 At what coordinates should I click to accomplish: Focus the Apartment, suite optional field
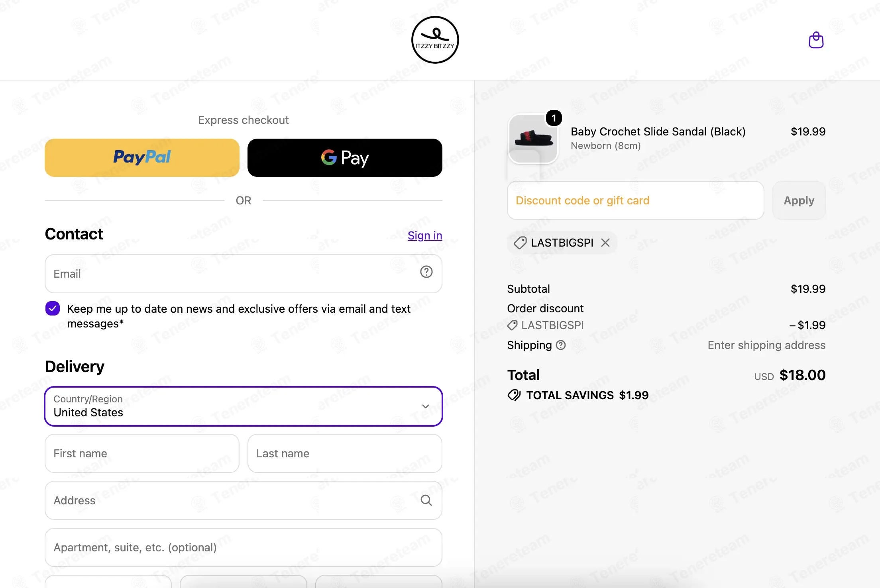[x=244, y=547]
